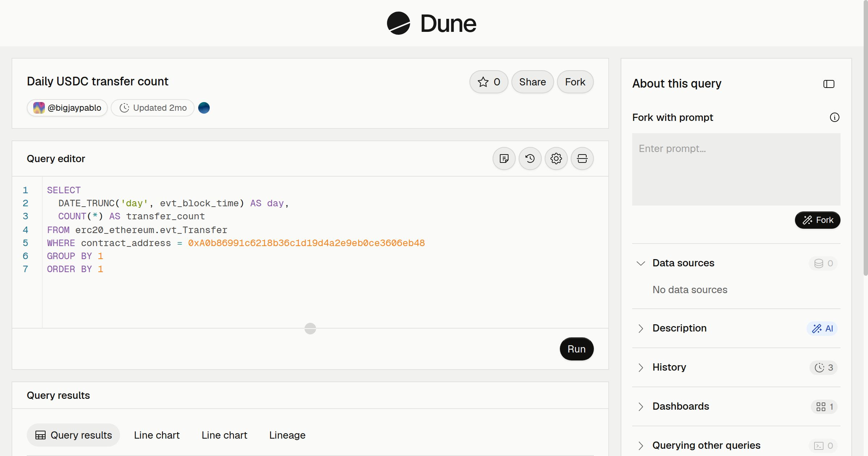
Task: Open the query notes icon in editor toolbar
Action: click(504, 159)
